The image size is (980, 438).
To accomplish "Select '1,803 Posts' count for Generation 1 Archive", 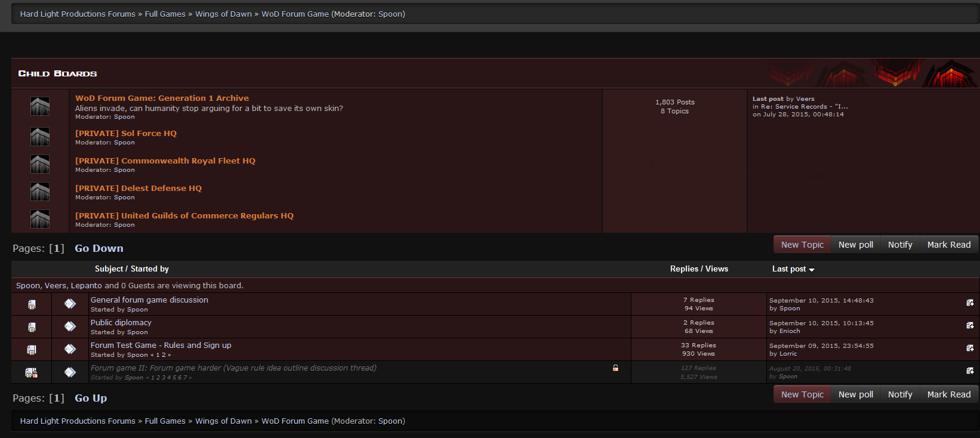I will (x=675, y=102).
